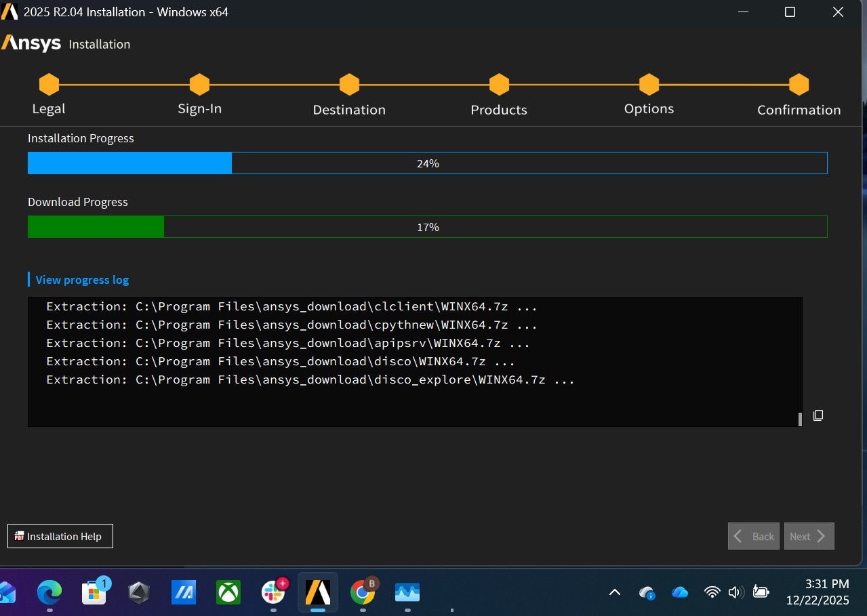This screenshot has height=616, width=867.
Task: Show hidden system tray icons
Action: tap(615, 592)
